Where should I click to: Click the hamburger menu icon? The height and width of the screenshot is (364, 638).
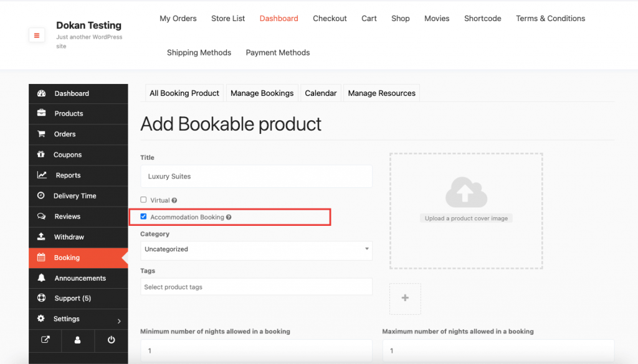point(37,35)
